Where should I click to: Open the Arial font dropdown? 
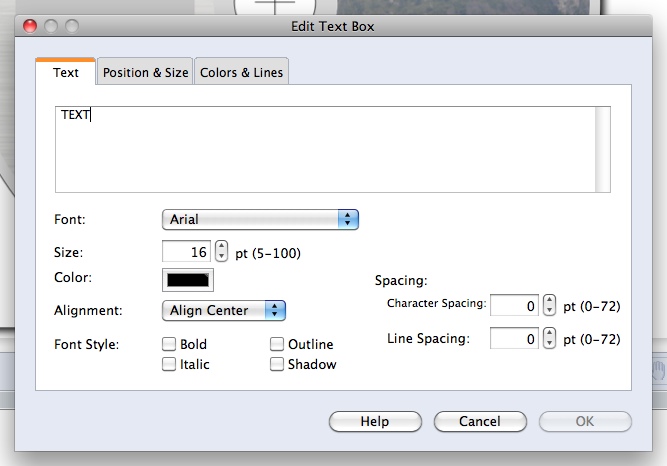[260, 219]
